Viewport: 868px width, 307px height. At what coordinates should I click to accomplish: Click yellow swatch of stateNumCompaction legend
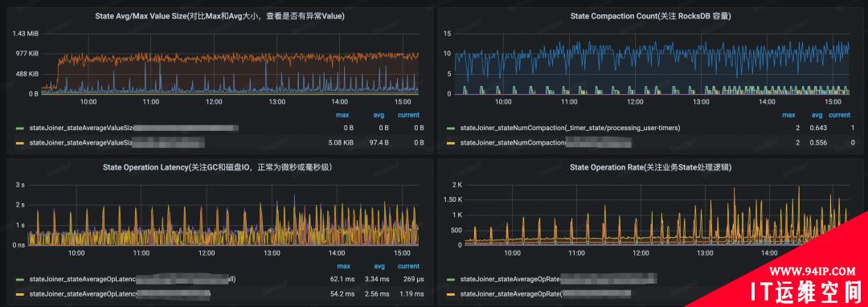(451, 143)
